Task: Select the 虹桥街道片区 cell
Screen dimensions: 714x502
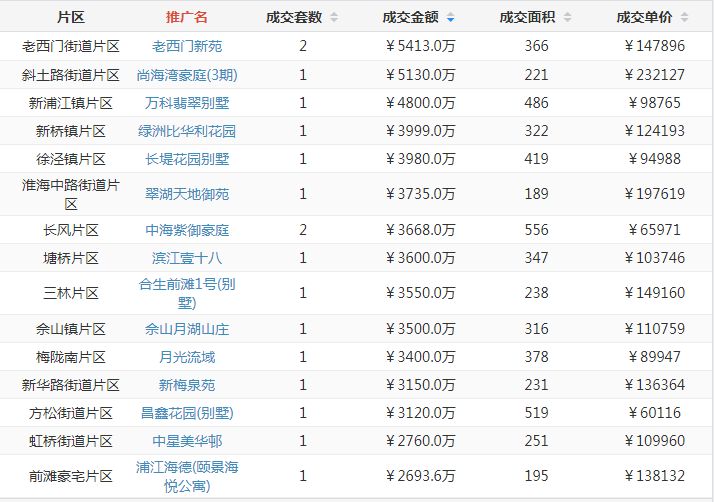Action: tap(71, 441)
